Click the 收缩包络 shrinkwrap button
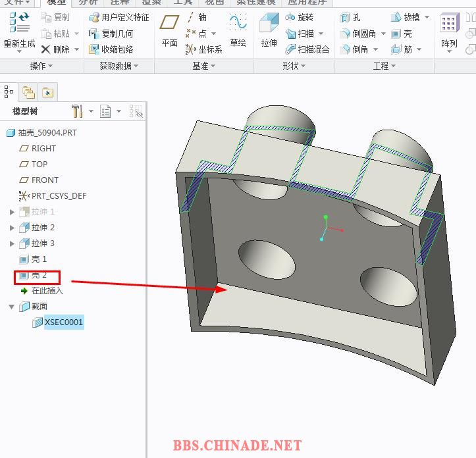This screenshot has height=458, width=476. coord(112,49)
